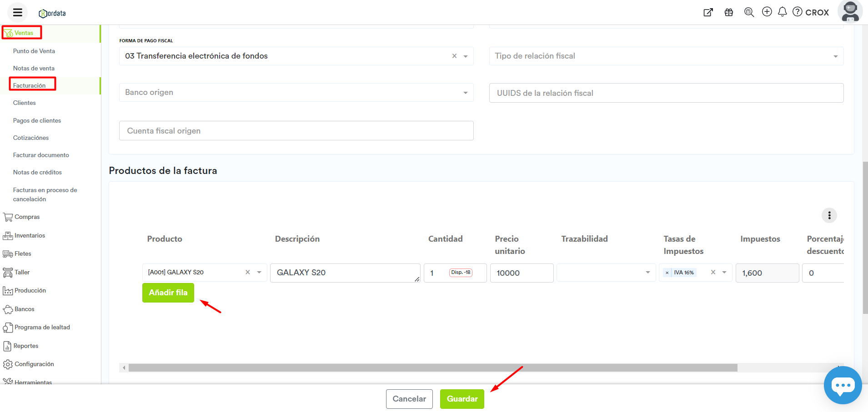Go to Pagos de clientes menu item
The height and width of the screenshot is (412, 868).
pyautogui.click(x=37, y=120)
